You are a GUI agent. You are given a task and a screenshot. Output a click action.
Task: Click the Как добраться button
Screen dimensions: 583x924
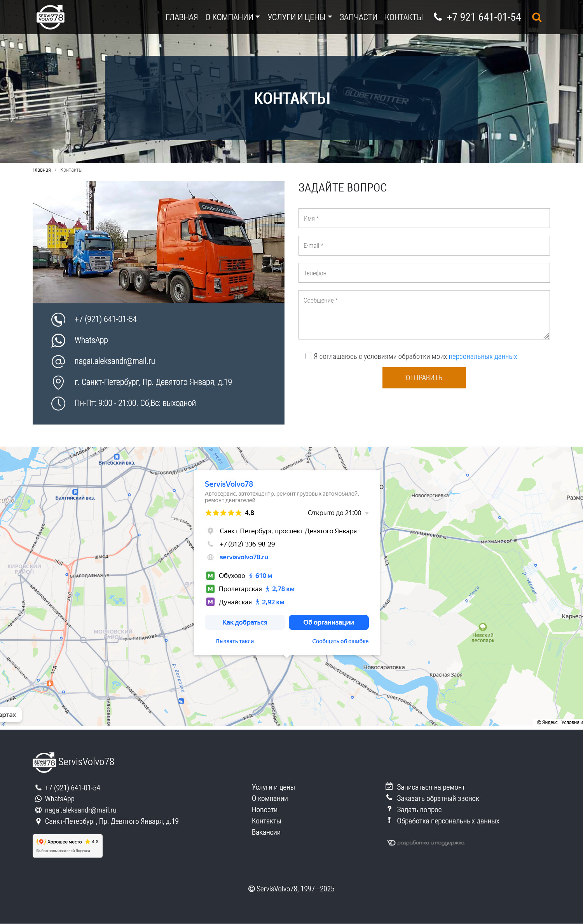pyautogui.click(x=245, y=623)
